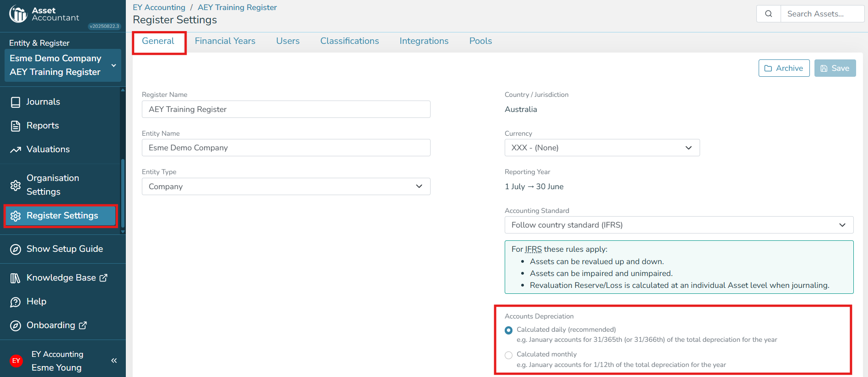
Task: Go to the Integrations tab
Action: (424, 41)
